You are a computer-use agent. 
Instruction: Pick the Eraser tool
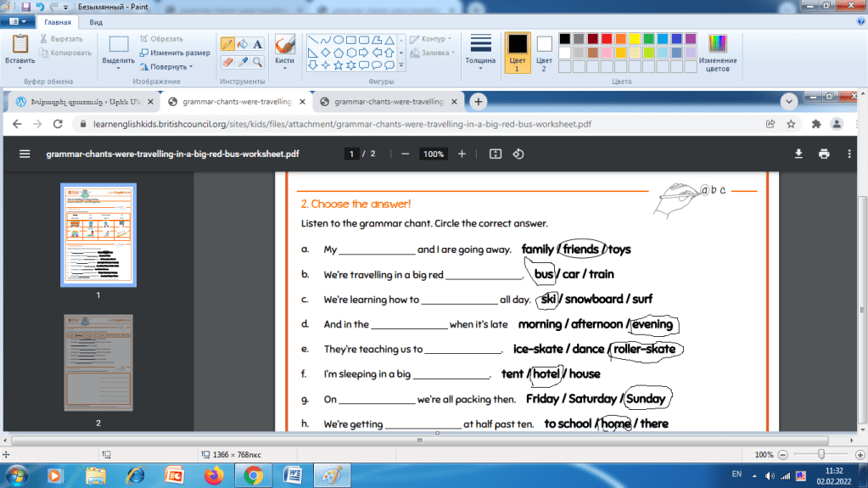[x=227, y=62]
